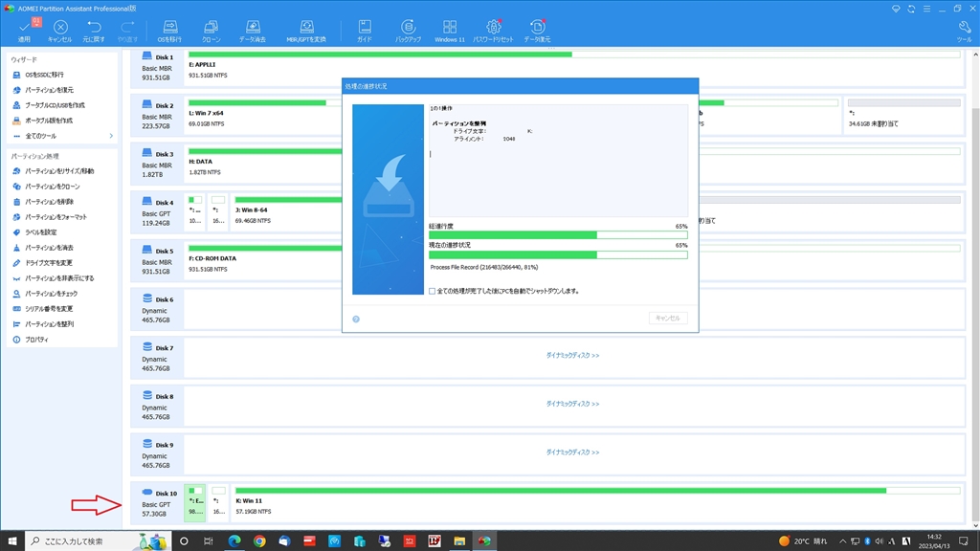Select OSをSSDに移行 wizard in sidebar
The image size is (980, 551).
44,75
